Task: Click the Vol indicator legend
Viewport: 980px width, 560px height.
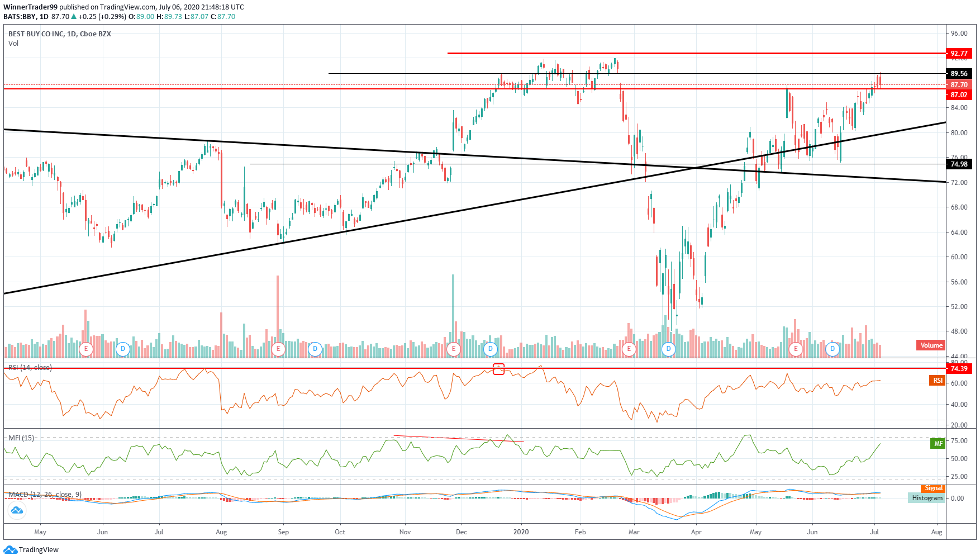Action: pos(13,44)
